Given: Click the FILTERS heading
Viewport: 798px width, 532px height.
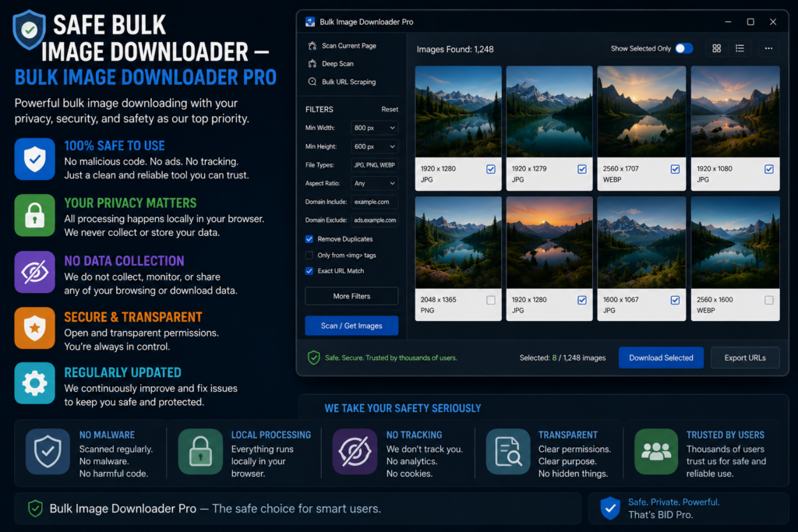Looking at the screenshot, I should 319,109.
